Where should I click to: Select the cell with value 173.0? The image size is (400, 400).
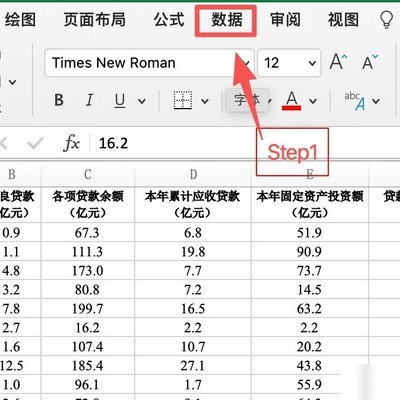[87, 270]
